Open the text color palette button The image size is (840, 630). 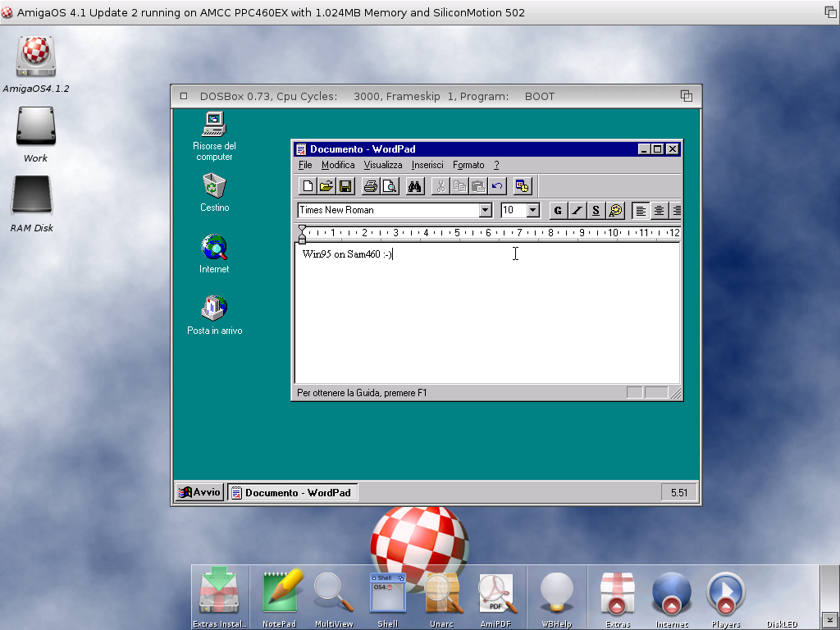[x=615, y=211]
